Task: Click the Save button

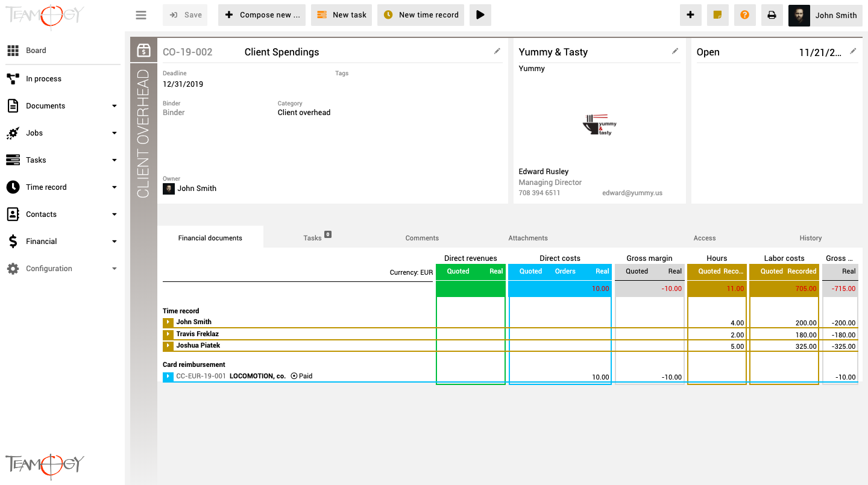Action: point(185,15)
